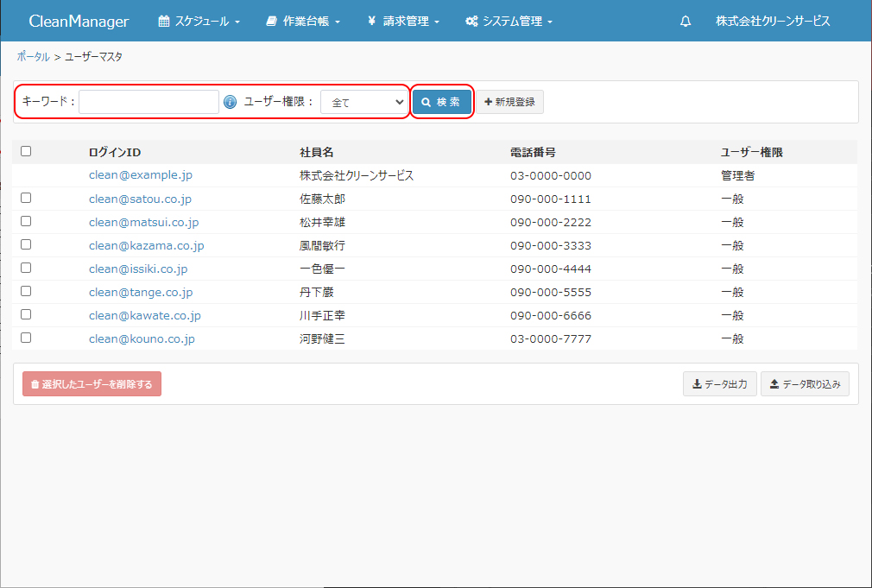Go to ポータル via breadcrumb link
Image resolution: width=872 pixels, height=588 pixels.
click(33, 56)
